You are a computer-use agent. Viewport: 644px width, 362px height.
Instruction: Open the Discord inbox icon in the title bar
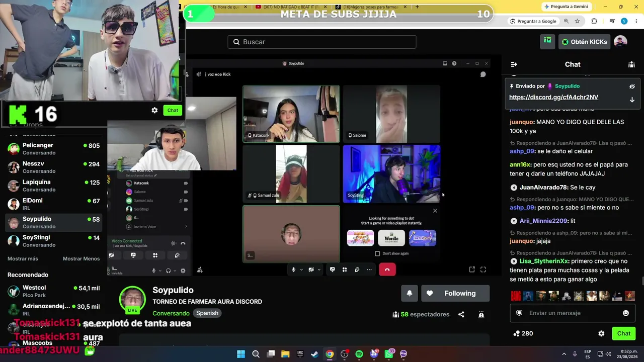pyautogui.click(x=445, y=63)
